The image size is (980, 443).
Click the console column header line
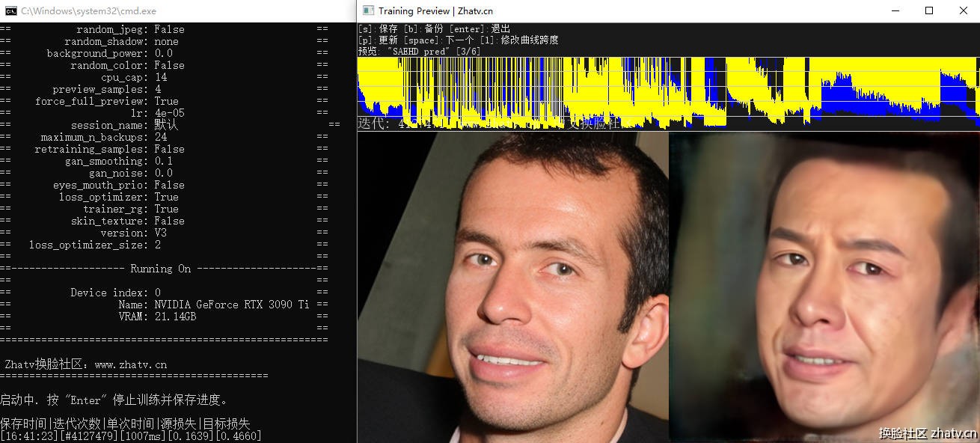125,424
